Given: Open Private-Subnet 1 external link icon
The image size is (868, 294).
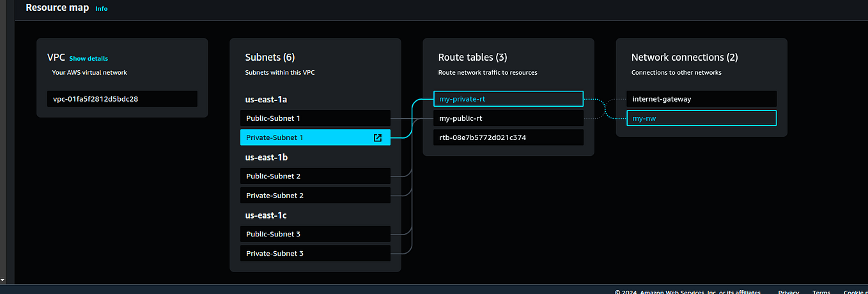Looking at the screenshot, I should click(377, 137).
